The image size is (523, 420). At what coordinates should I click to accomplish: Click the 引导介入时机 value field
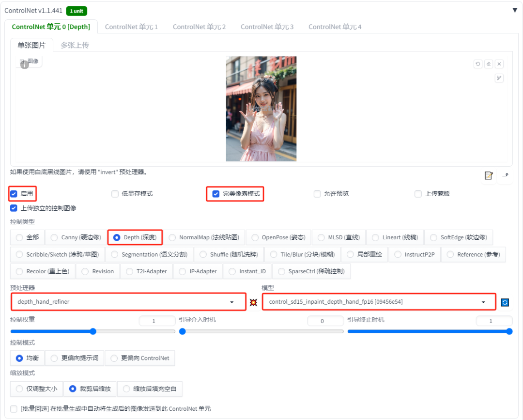(325, 321)
